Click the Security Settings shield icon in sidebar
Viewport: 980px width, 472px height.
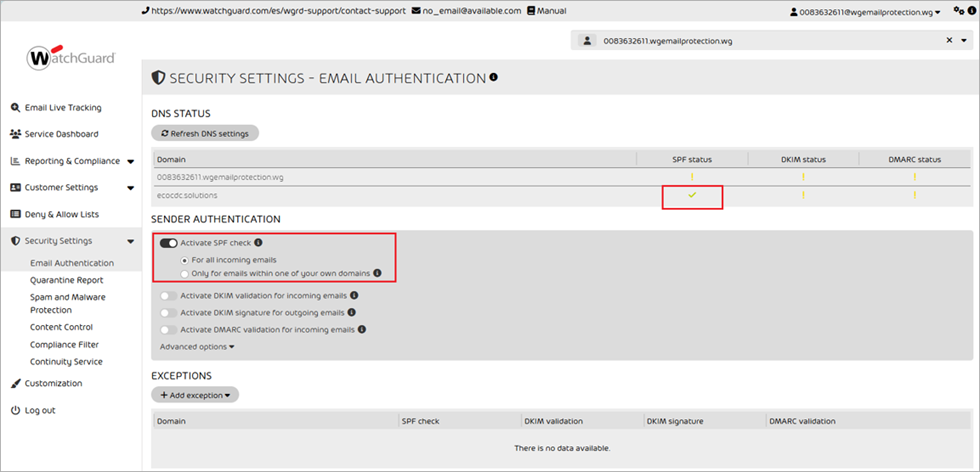[x=16, y=241]
